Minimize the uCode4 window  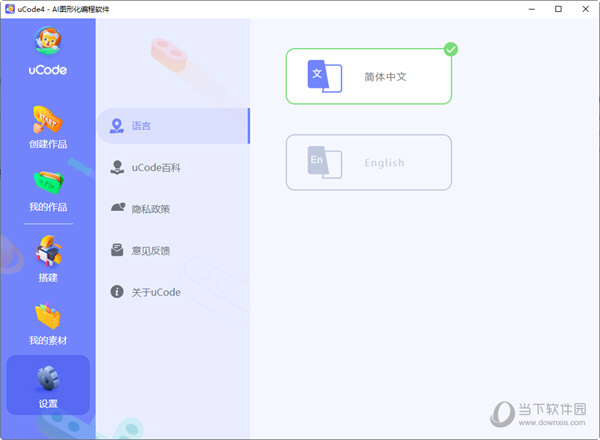point(532,9)
